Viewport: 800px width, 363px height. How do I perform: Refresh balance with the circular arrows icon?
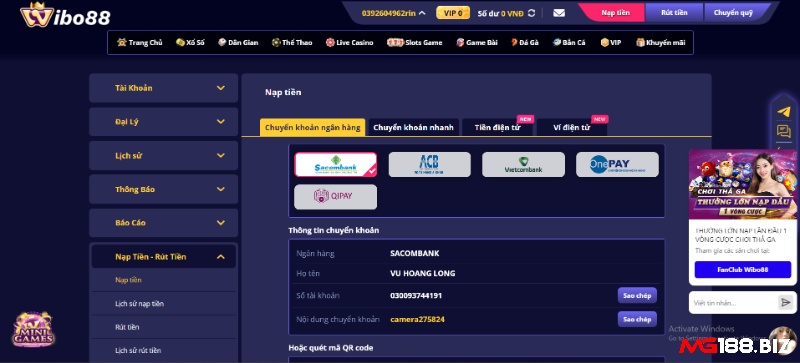(531, 13)
